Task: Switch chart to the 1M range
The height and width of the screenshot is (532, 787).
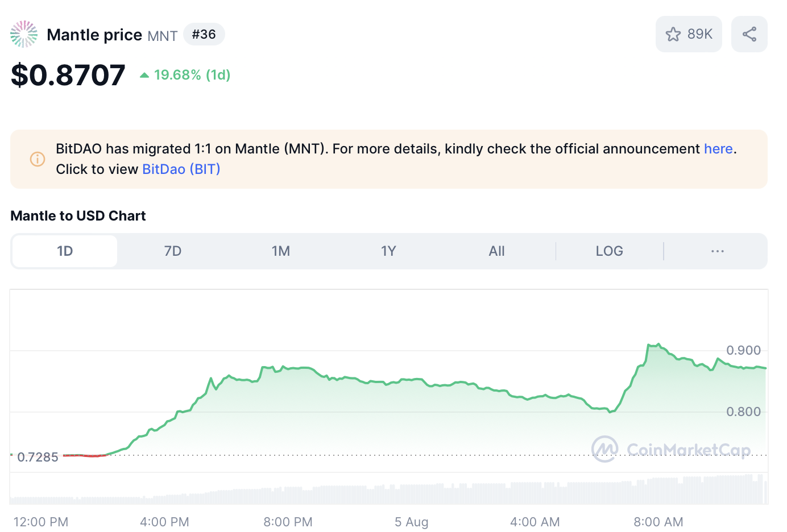Action: pos(281,251)
